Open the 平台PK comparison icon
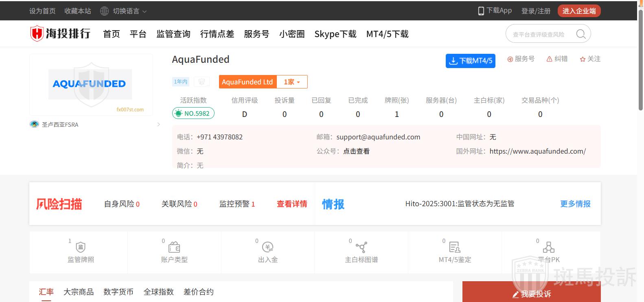The width and height of the screenshot is (644, 302). (548, 247)
